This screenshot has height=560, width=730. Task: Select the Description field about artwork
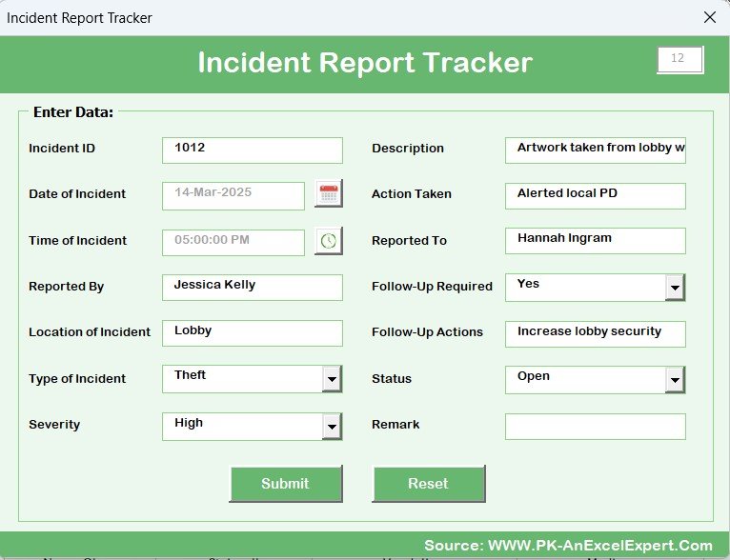[596, 150]
